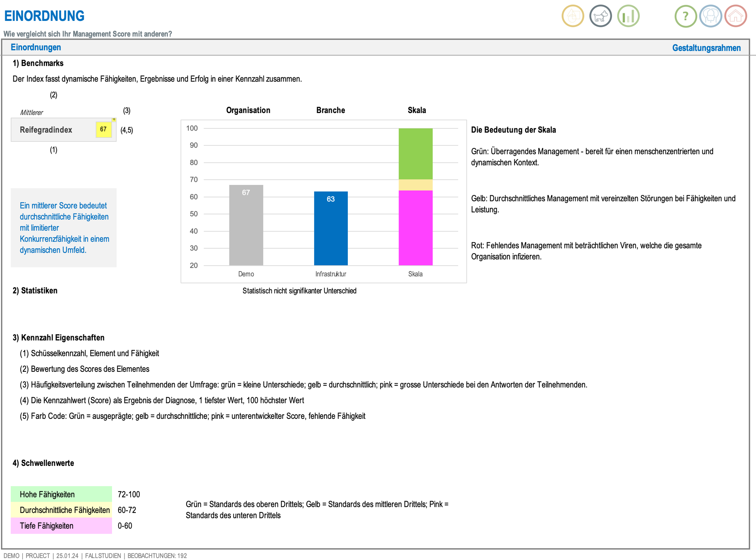This screenshot has height=560, width=756.
Task: Go home via the red house icon
Action: 736,16
